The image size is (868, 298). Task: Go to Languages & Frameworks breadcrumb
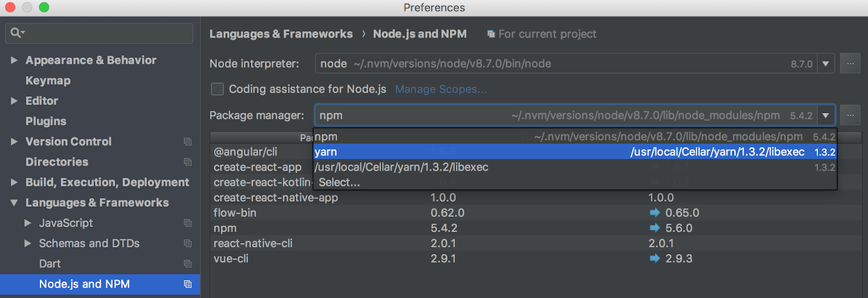click(281, 34)
